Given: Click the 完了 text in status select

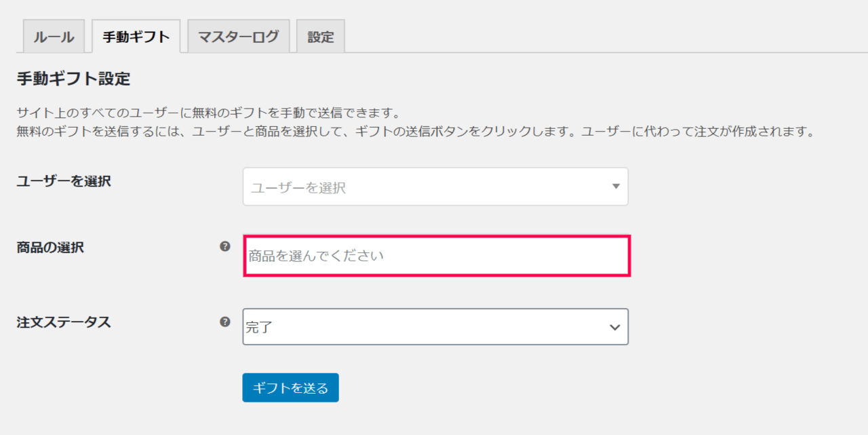Looking at the screenshot, I should (258, 327).
